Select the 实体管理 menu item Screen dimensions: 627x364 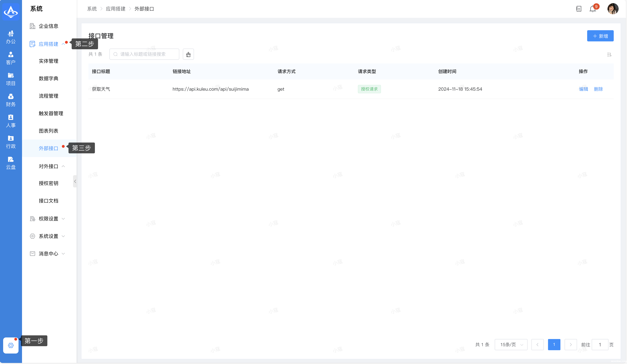[49, 61]
